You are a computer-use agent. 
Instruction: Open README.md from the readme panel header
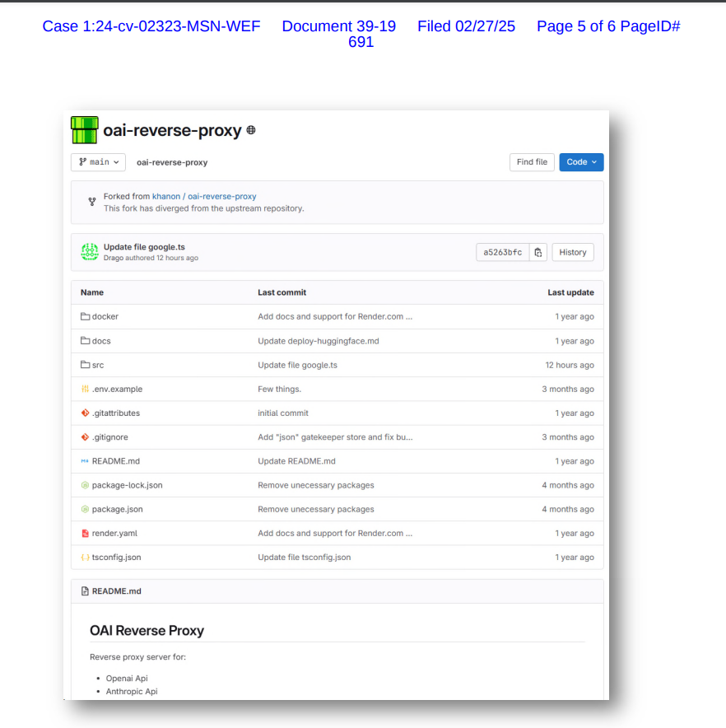117,591
